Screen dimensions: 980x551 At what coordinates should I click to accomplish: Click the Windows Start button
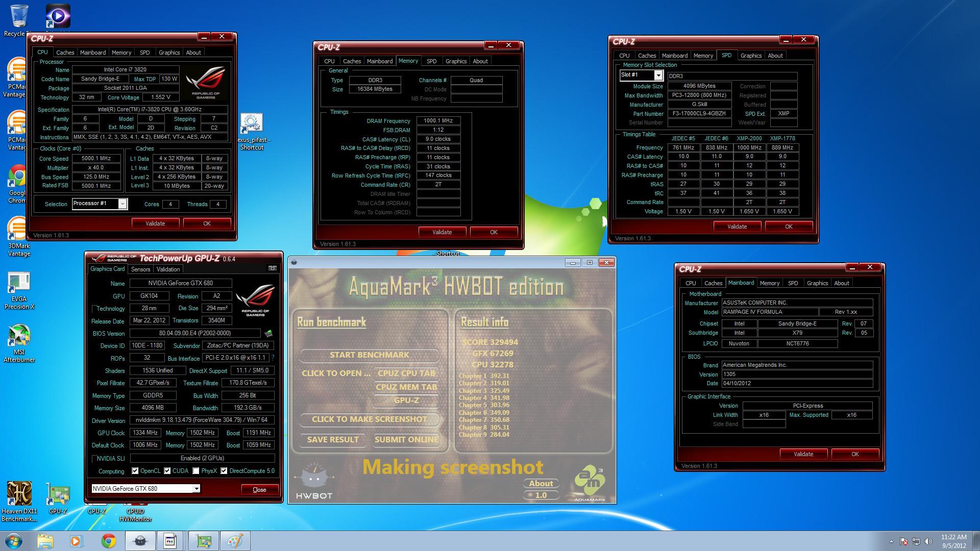coord(14,541)
